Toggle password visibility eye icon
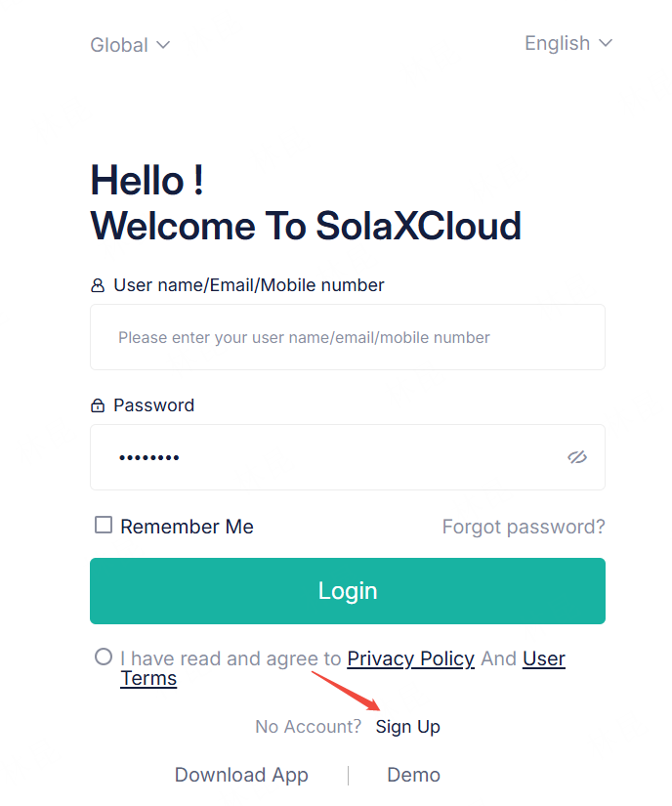The height and width of the screenshot is (806, 672). click(x=576, y=457)
